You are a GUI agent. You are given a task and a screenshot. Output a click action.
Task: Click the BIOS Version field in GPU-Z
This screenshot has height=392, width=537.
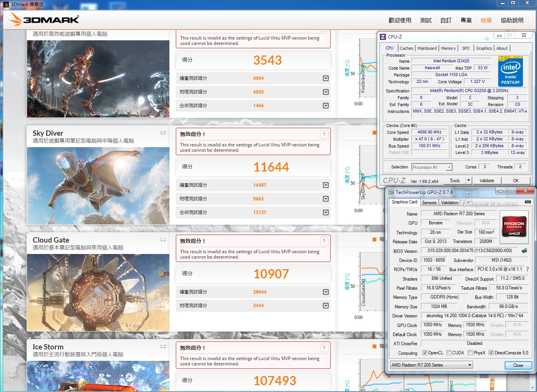coord(470,251)
